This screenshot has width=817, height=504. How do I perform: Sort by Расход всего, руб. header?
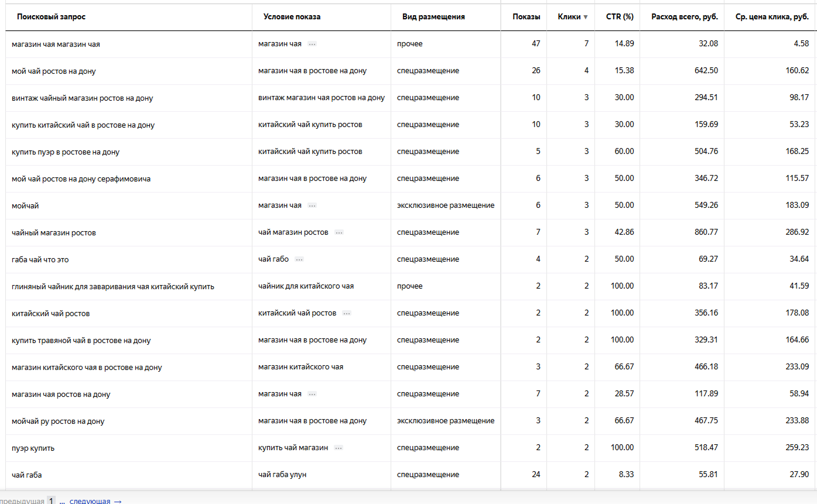(x=685, y=17)
